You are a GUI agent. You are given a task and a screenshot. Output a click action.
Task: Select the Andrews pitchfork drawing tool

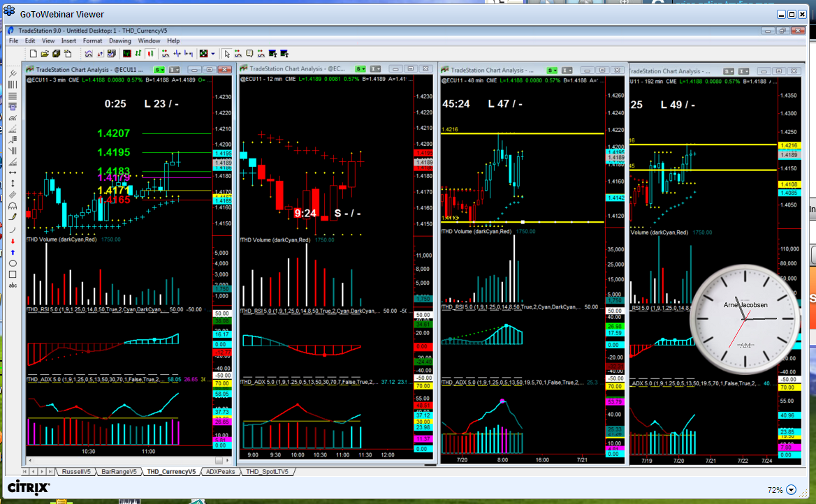pos(13,73)
